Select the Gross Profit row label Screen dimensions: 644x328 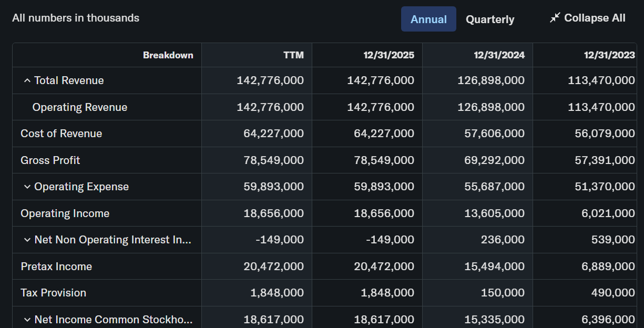click(50, 160)
